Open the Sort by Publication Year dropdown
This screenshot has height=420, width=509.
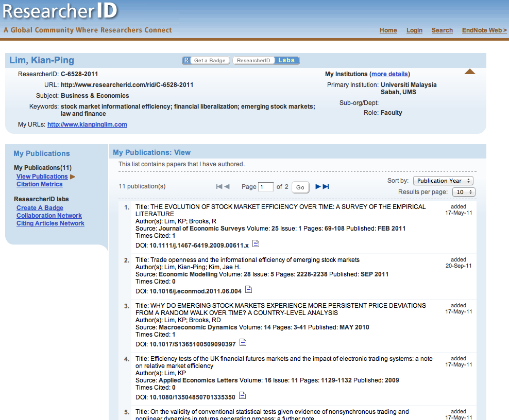click(x=443, y=181)
